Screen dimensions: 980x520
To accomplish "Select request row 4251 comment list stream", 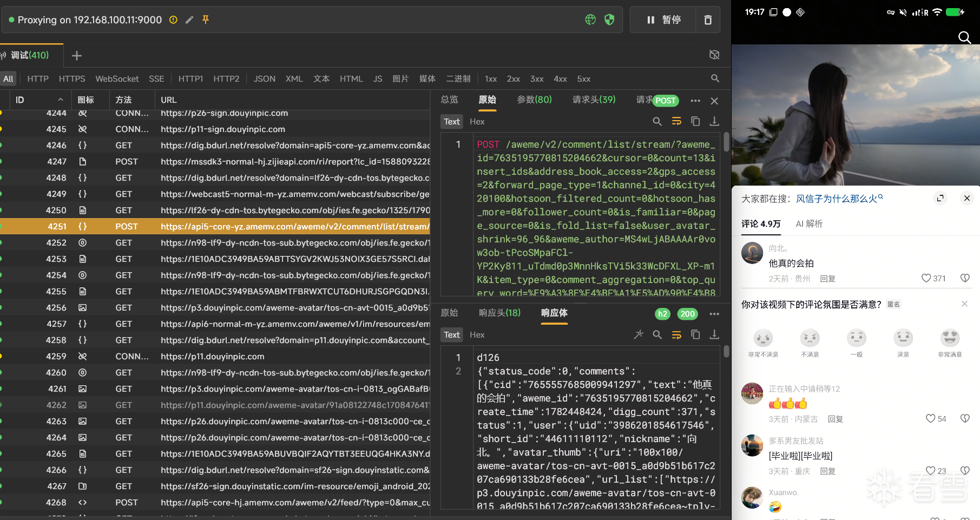I will pos(215,227).
